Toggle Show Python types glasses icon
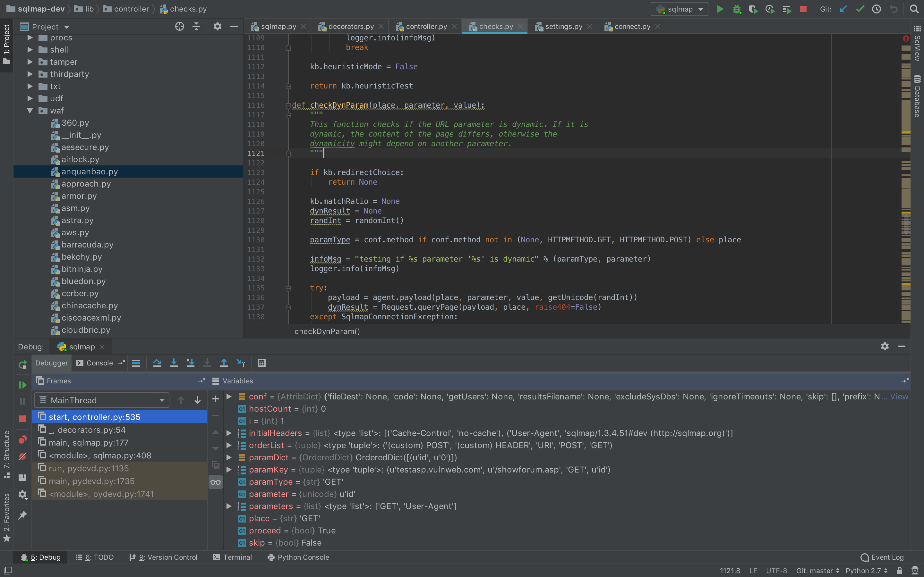 pyautogui.click(x=215, y=482)
